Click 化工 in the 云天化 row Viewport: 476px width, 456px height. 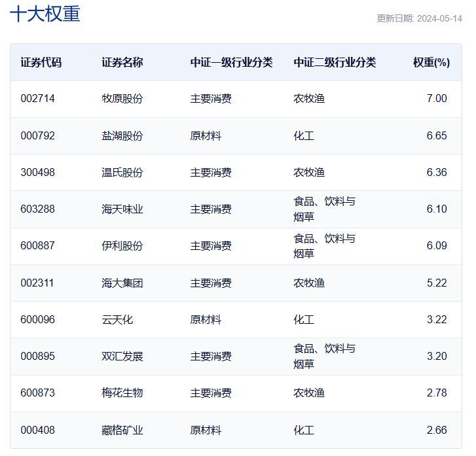[304, 319]
